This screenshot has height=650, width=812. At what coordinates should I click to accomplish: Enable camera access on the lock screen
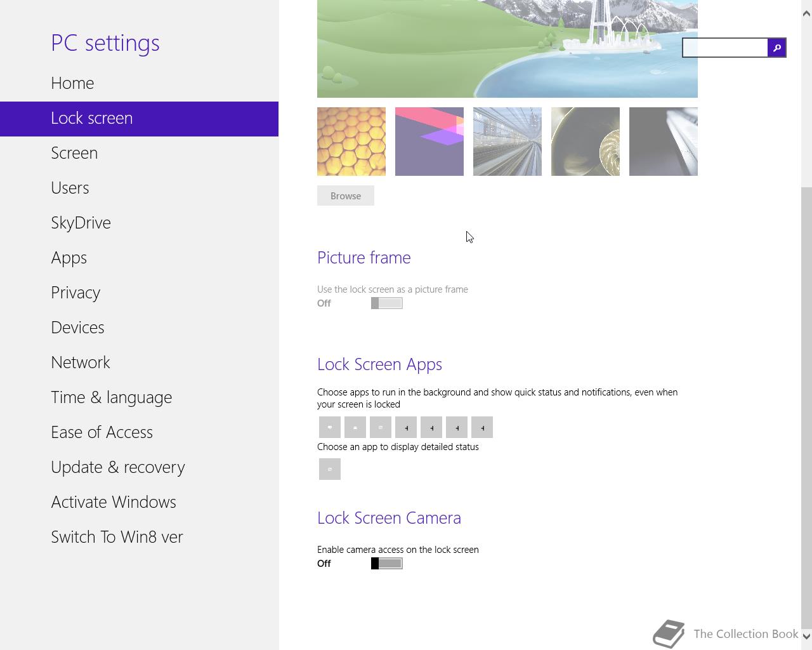(387, 564)
